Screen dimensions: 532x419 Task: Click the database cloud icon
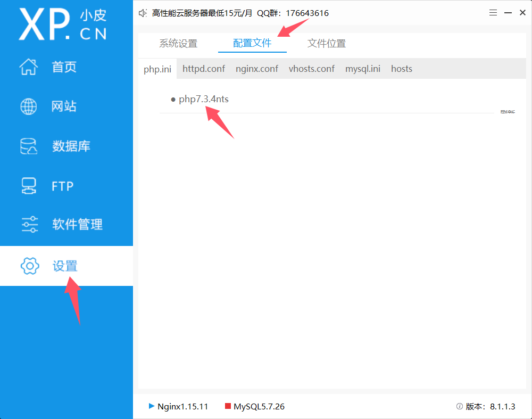29,146
